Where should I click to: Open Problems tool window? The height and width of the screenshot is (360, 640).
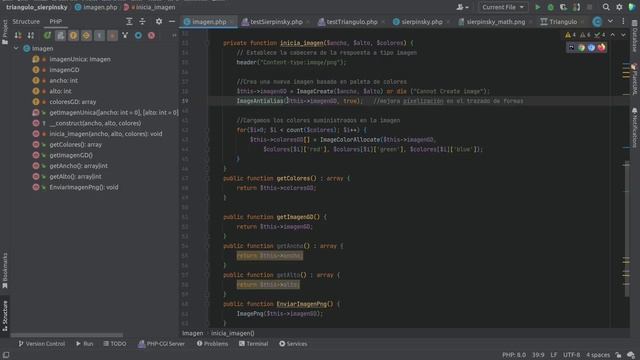tap(212, 344)
